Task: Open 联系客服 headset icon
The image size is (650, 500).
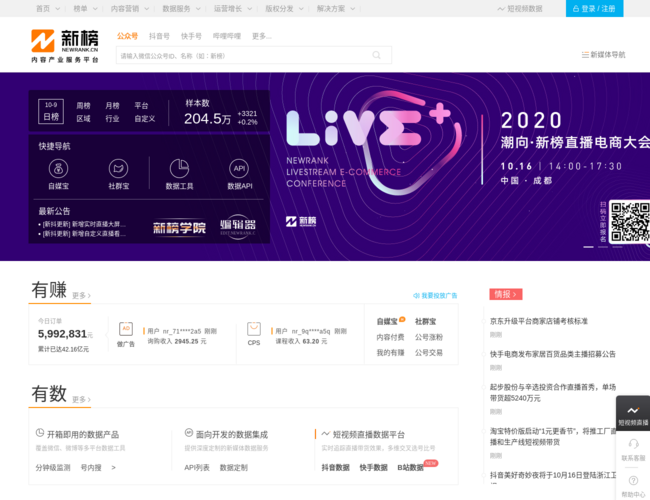Action: point(633,444)
